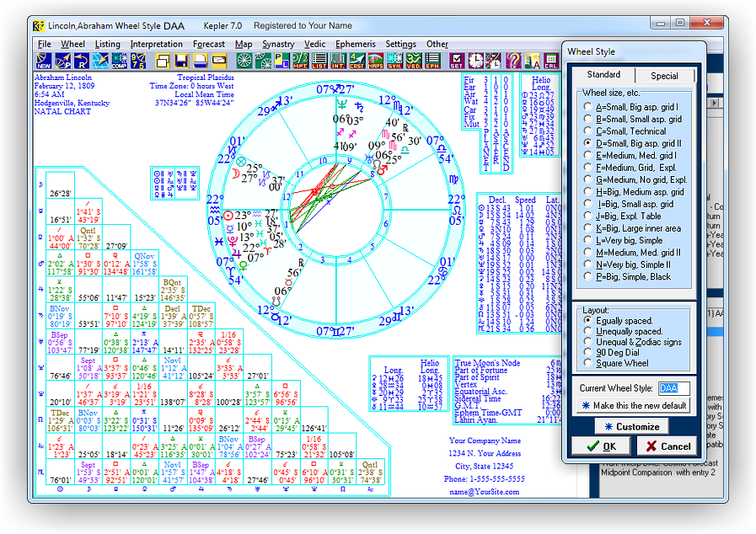Click the CAL calendar toolbar icon

click(x=550, y=61)
